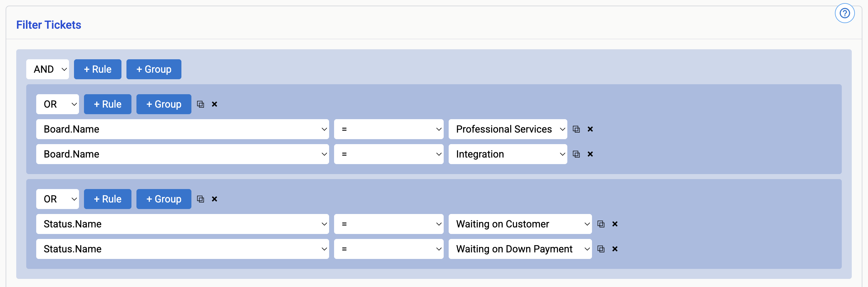Image resolution: width=868 pixels, height=287 pixels.
Task: Remove the Waiting on Customer rule
Action: pyautogui.click(x=614, y=224)
